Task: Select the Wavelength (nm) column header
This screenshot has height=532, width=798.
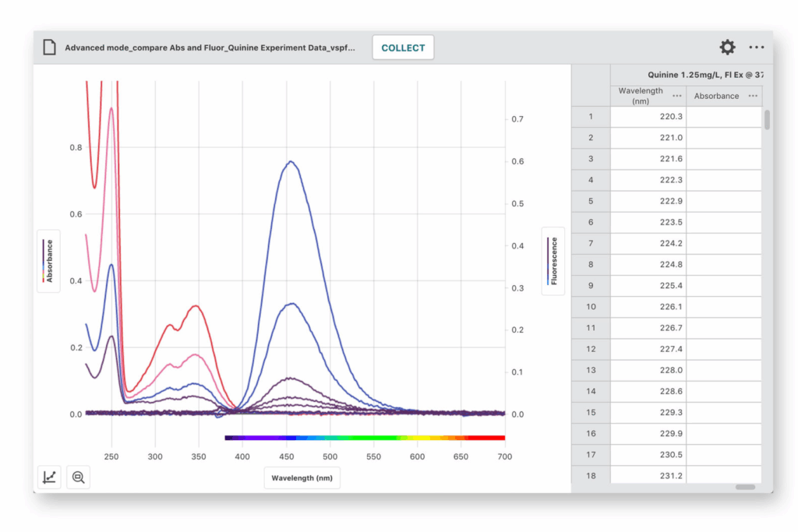Action: pyautogui.click(x=641, y=96)
